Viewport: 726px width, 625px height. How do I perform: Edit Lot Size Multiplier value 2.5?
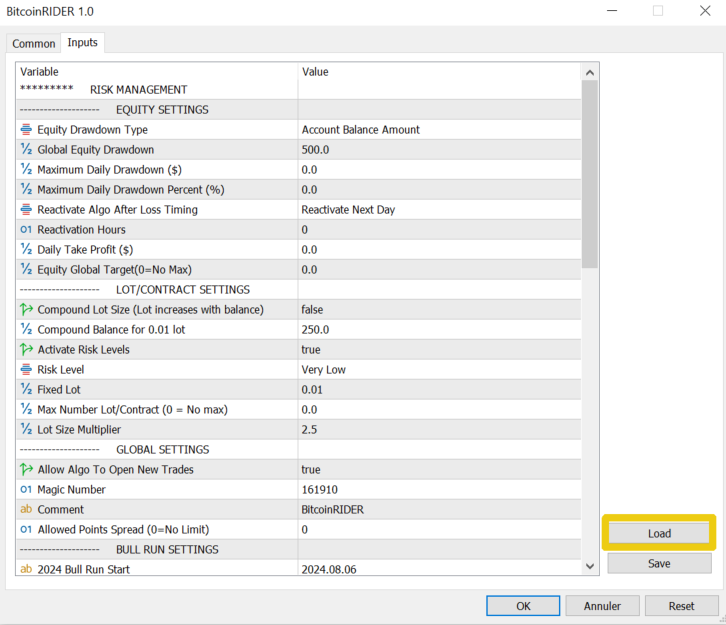[439, 429]
